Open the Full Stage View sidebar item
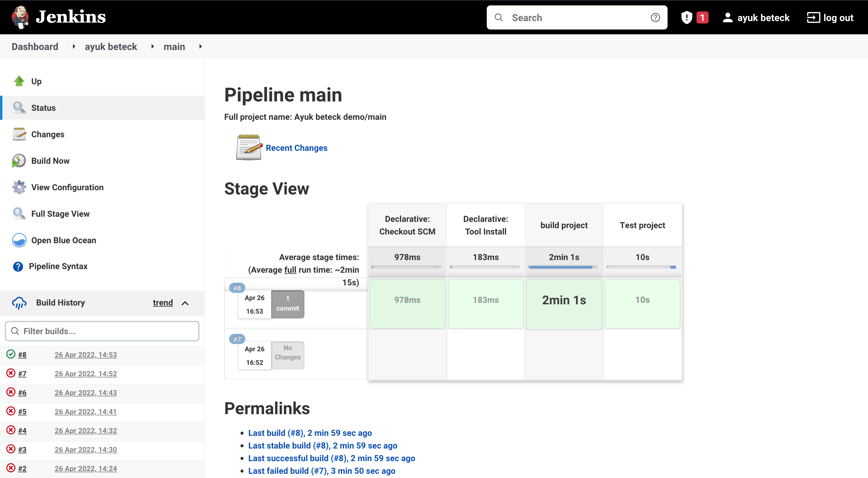 click(x=60, y=214)
